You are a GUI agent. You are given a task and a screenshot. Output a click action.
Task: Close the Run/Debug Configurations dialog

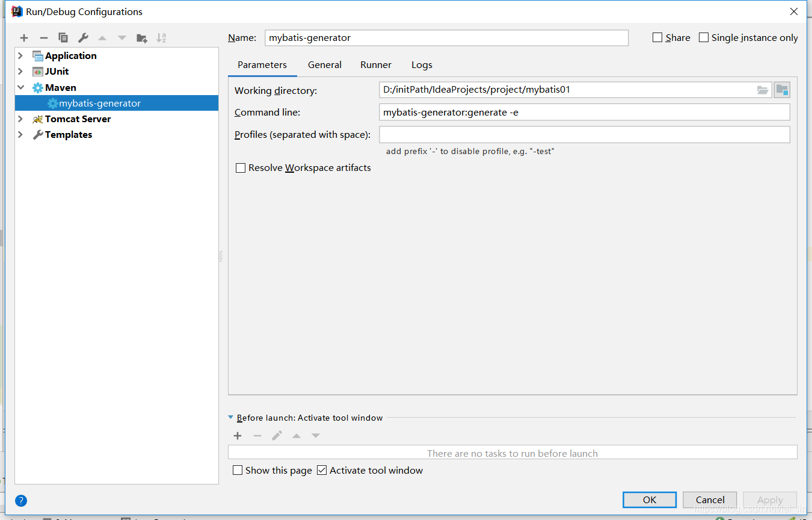794,11
